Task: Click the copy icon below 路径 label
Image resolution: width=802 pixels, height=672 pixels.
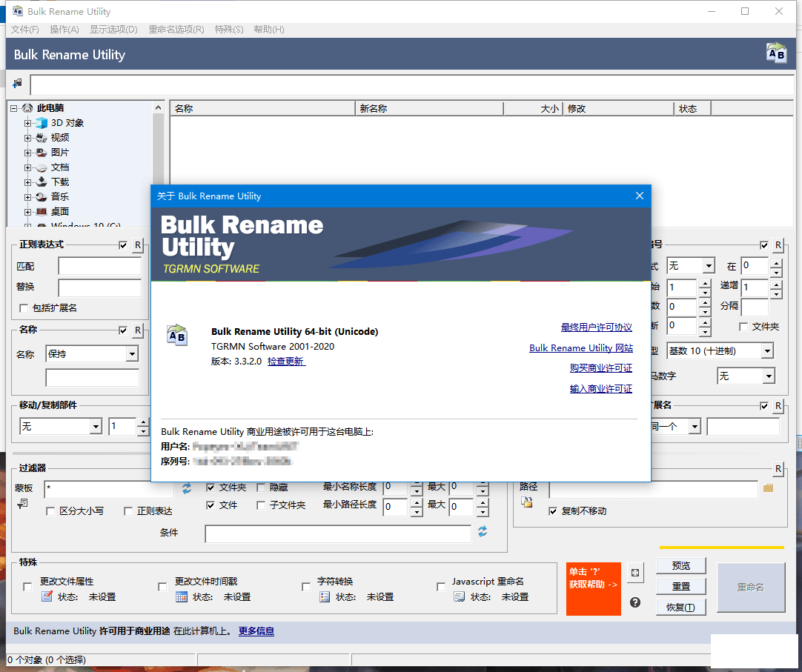Action: pyautogui.click(x=527, y=502)
